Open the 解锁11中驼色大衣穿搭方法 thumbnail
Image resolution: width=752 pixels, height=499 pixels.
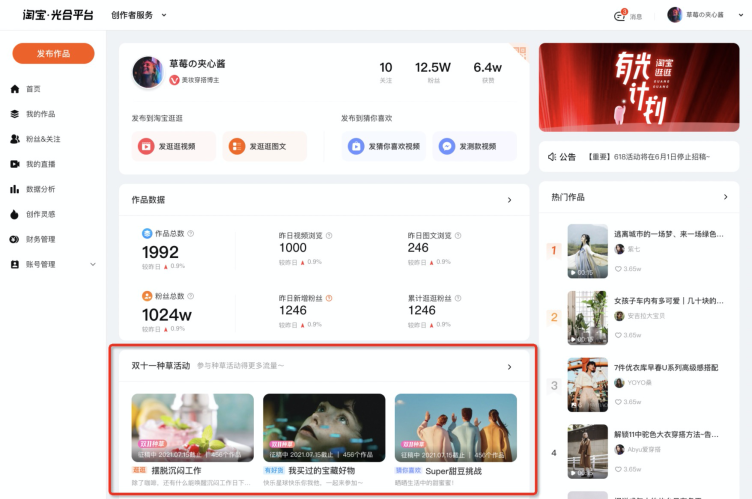588,451
